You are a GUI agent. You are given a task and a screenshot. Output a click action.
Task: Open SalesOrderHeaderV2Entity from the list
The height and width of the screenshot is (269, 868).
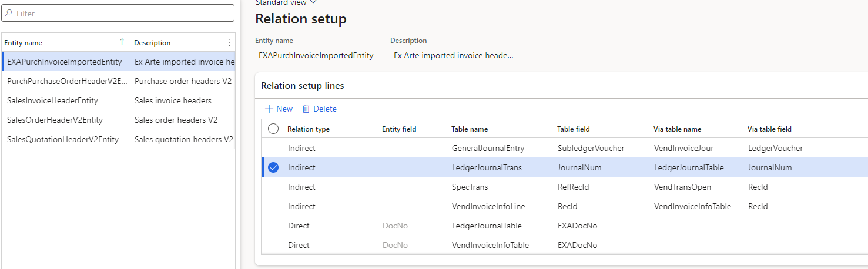[x=55, y=120]
